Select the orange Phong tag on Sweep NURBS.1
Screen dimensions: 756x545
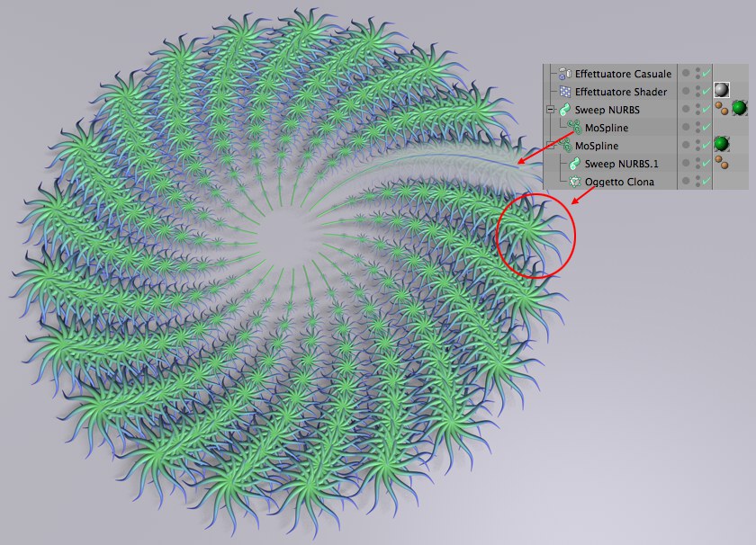721,163
